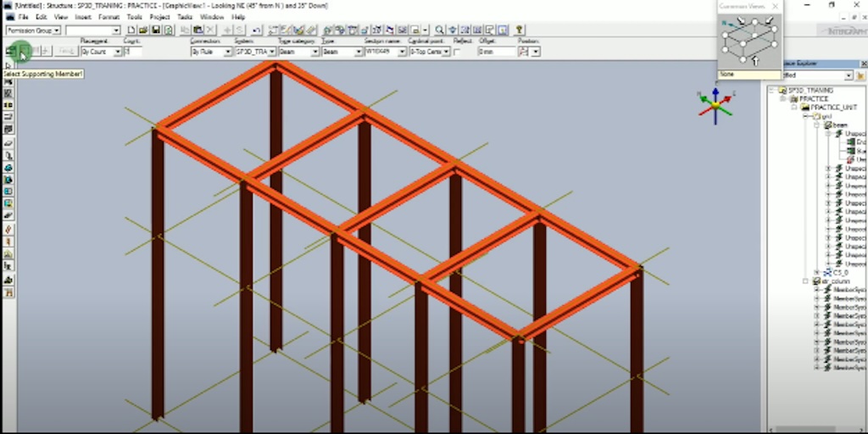Open the Window menu
Screen dimensions: 868x434
click(212, 17)
